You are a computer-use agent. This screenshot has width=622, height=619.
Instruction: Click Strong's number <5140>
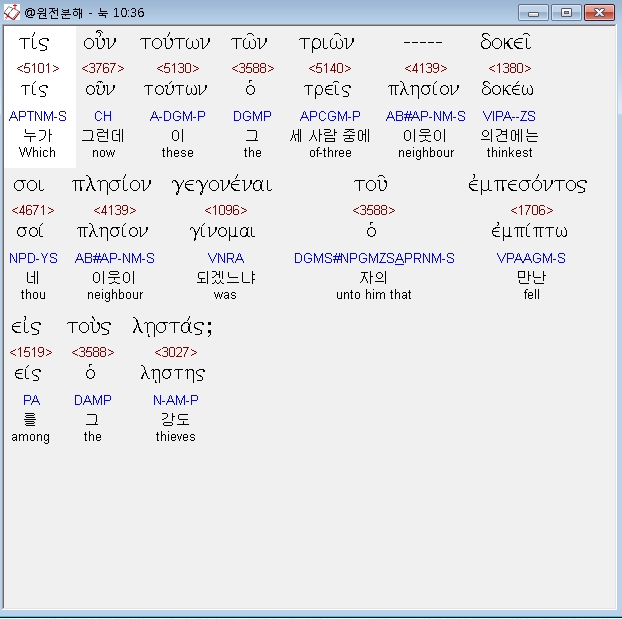tap(330, 68)
